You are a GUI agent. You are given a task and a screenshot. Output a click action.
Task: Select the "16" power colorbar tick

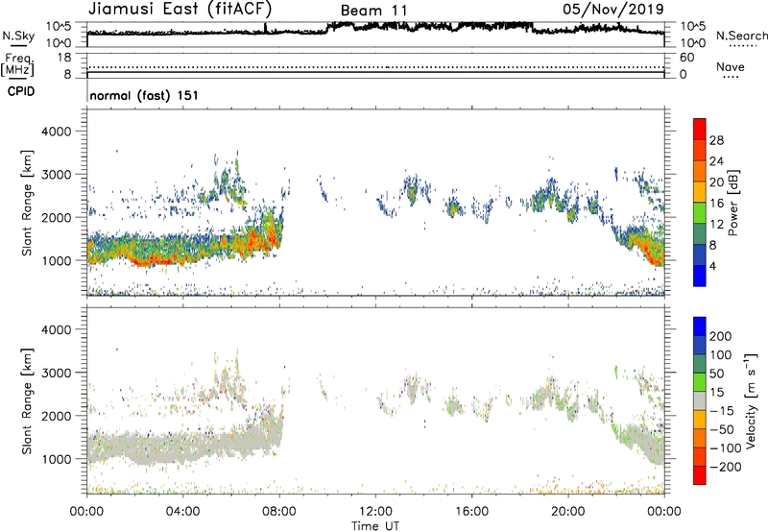point(716,204)
